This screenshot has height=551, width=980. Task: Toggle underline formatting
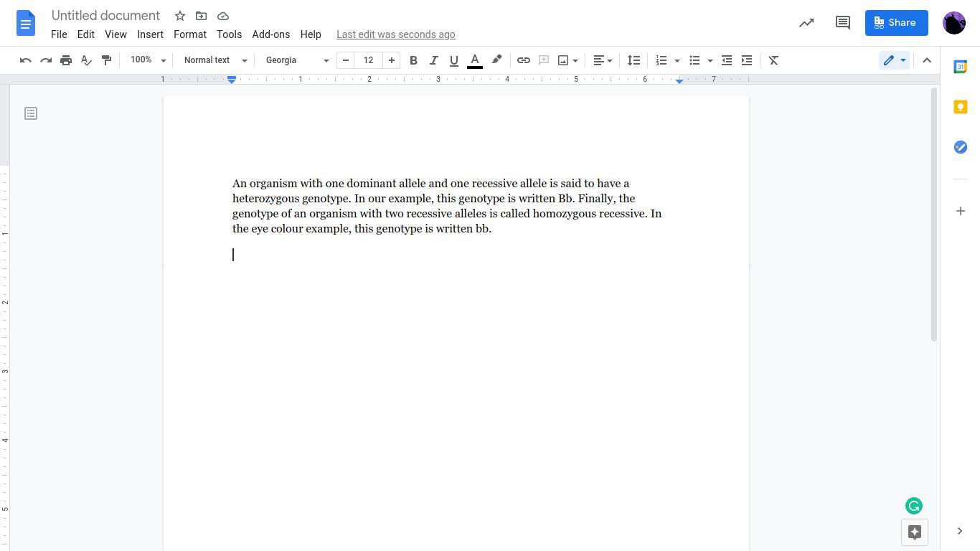pos(453,60)
